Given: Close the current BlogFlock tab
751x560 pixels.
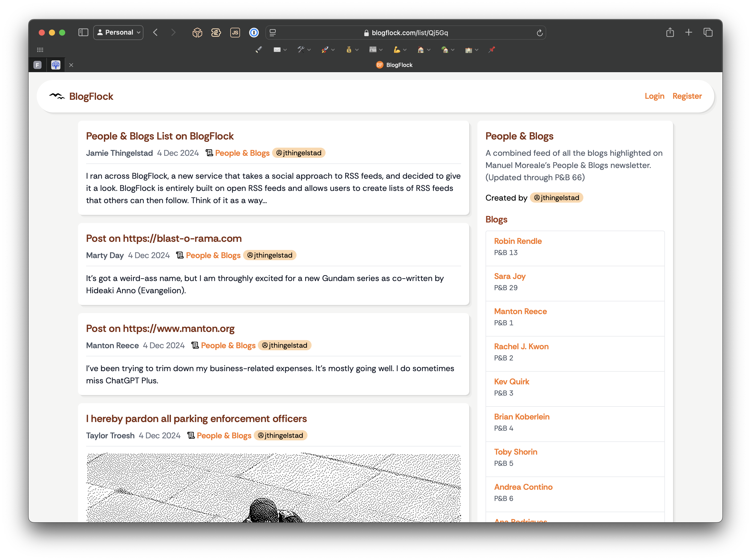Looking at the screenshot, I should coord(71,65).
